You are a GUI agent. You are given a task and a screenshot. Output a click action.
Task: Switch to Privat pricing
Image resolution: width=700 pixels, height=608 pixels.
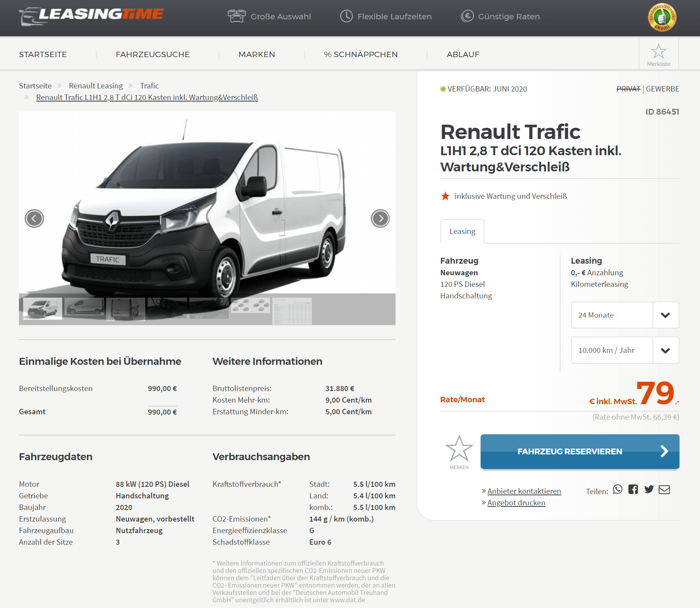tap(628, 89)
